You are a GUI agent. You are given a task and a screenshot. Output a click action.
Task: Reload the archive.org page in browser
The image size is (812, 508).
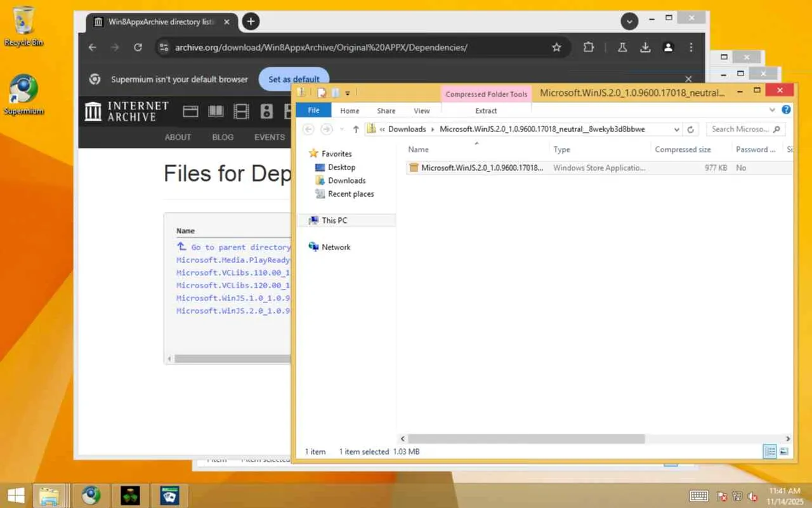[x=138, y=47]
